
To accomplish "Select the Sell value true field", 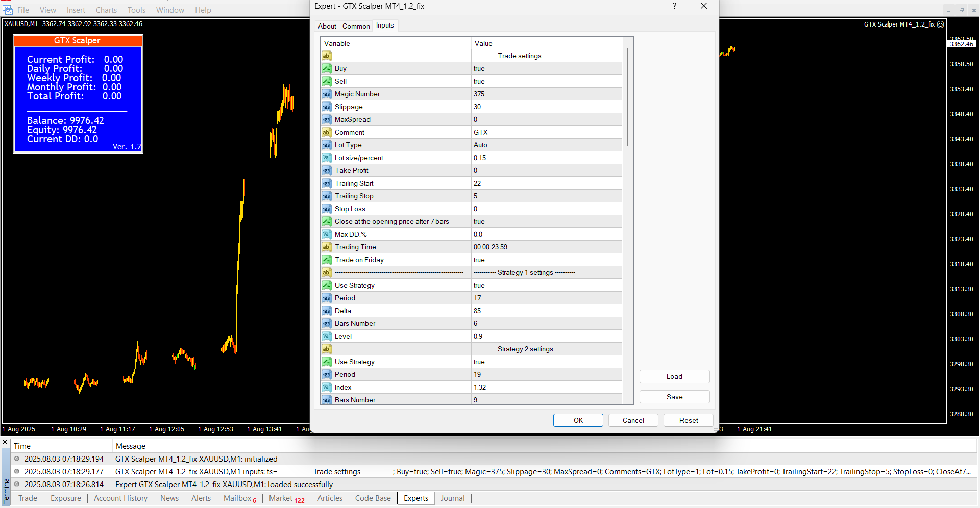I will point(546,81).
